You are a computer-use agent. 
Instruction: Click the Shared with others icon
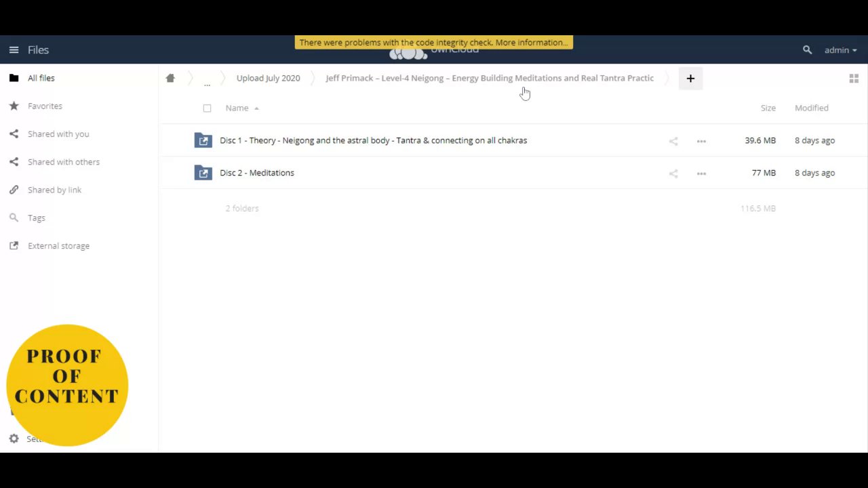[x=14, y=162]
